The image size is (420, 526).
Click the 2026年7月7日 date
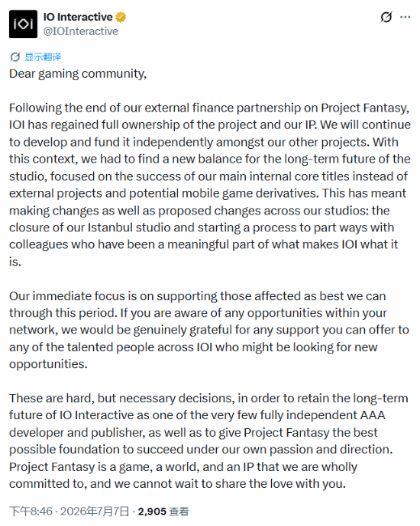tap(95, 511)
